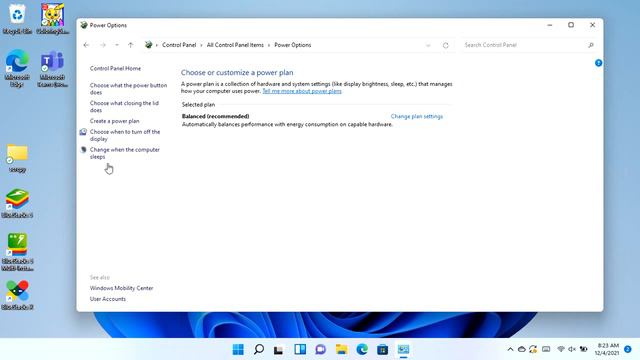
Task: Click the volume speaker tray icon
Action: 572,349
